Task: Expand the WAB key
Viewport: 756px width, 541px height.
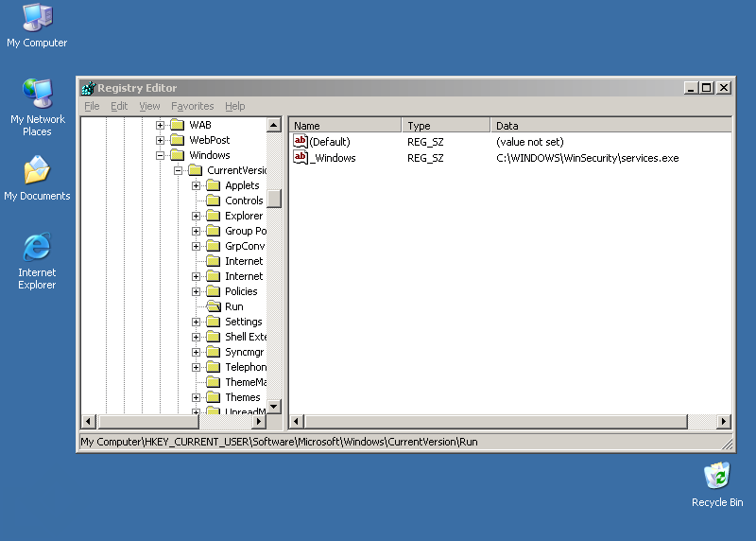Action: coord(160,126)
